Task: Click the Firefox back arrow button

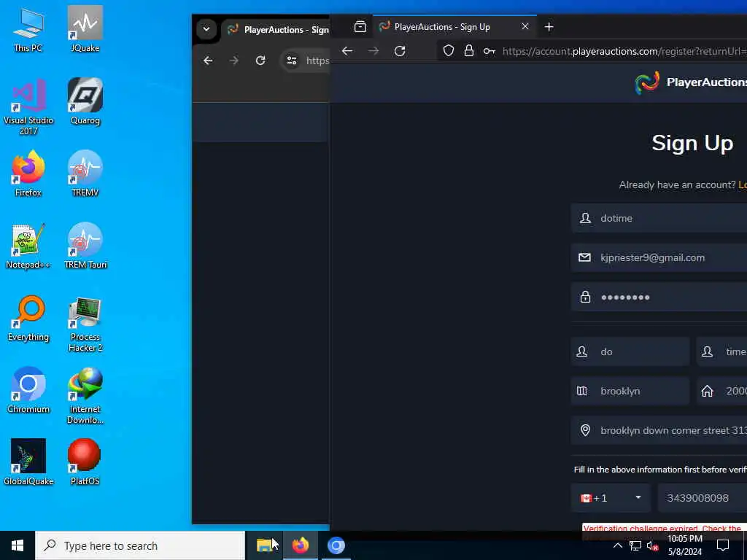Action: [x=347, y=51]
